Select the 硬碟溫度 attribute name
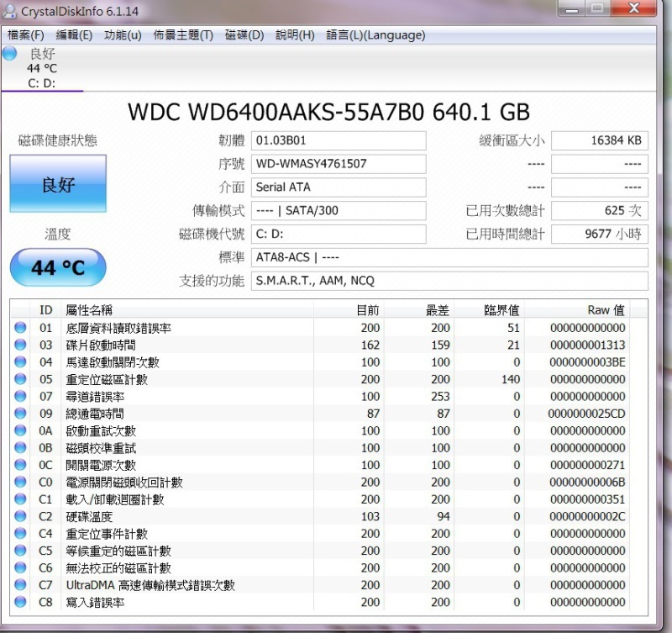672x633 pixels. [89, 517]
